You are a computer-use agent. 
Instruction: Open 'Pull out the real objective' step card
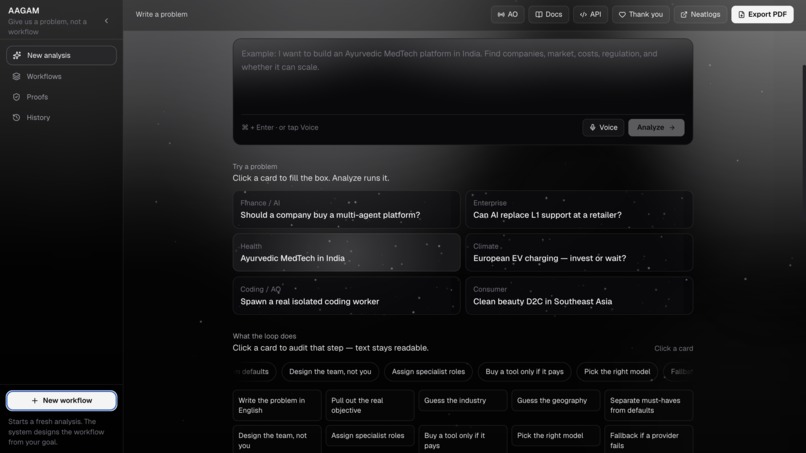[x=370, y=405]
